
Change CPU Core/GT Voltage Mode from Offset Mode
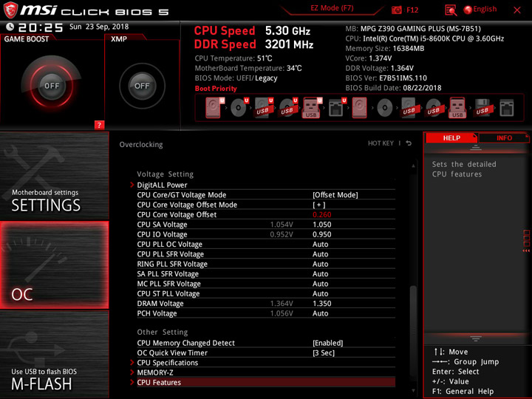(x=335, y=195)
